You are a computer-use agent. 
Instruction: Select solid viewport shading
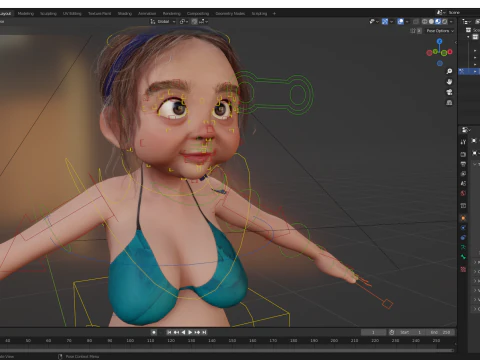click(431, 22)
